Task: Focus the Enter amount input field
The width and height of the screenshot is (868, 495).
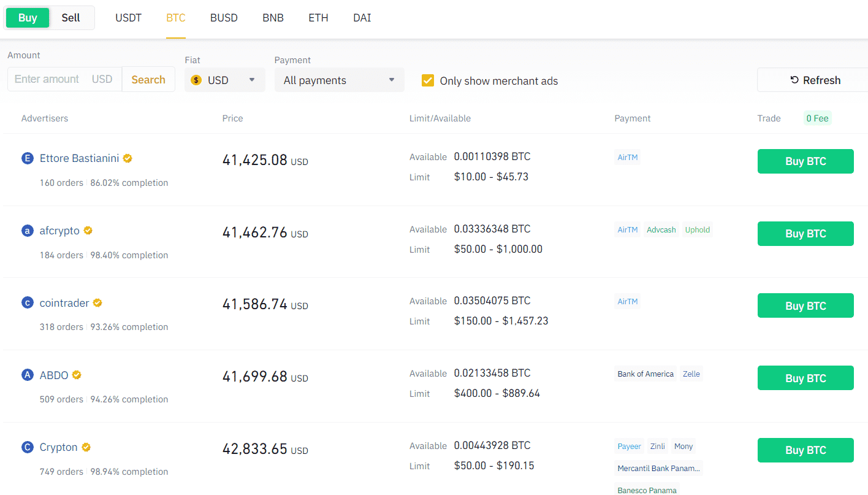Action: click(x=64, y=79)
